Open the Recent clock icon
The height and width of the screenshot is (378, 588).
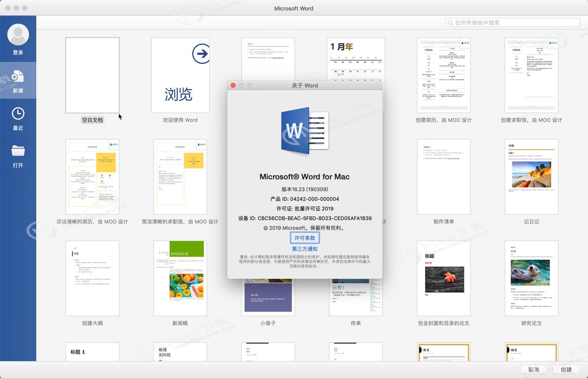point(18,113)
